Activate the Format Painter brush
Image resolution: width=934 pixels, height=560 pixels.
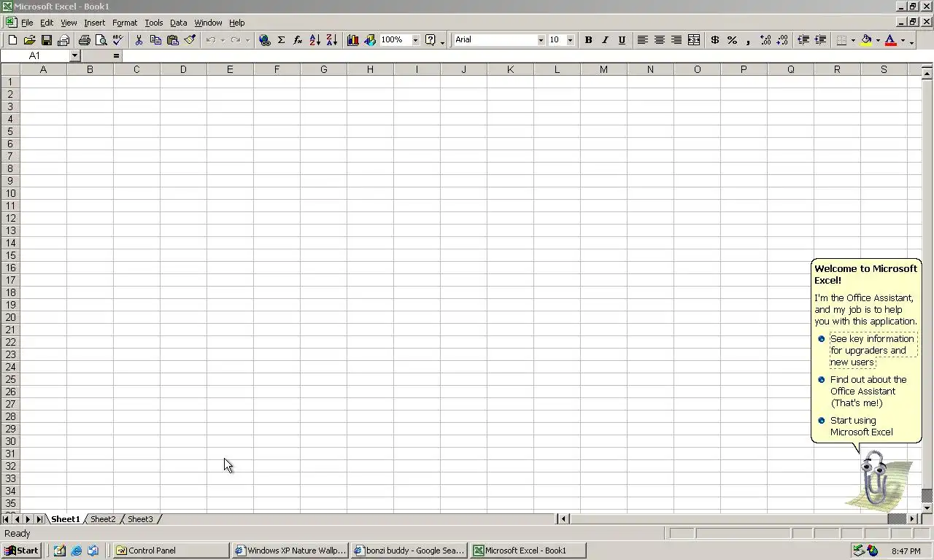(190, 40)
